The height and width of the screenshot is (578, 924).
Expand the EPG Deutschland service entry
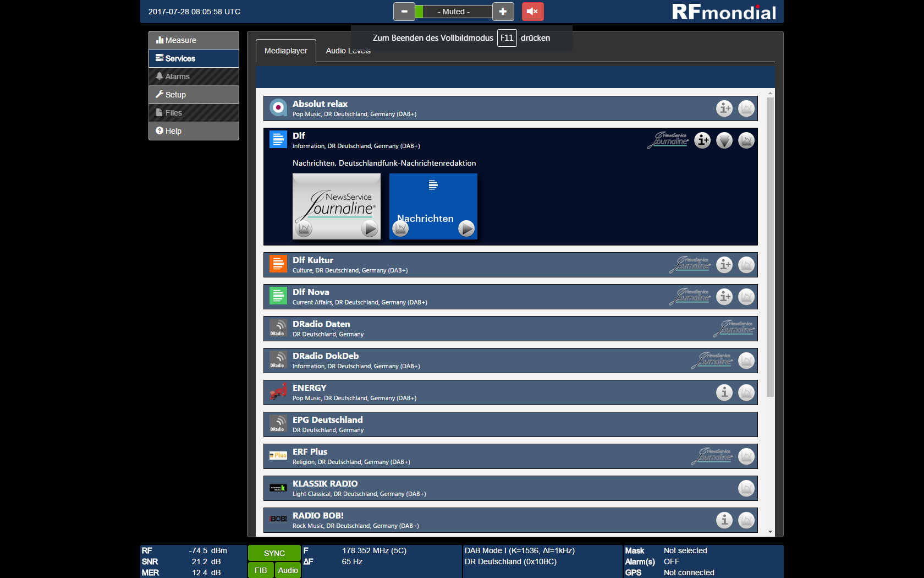[440, 424]
